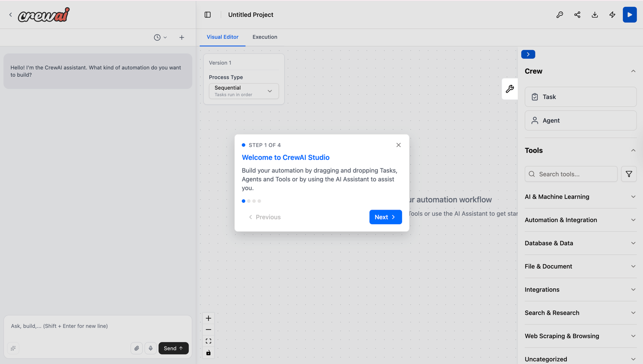Viewport: 643px width, 364px height.
Task: Click the Untitled Project title
Action: coord(251,15)
